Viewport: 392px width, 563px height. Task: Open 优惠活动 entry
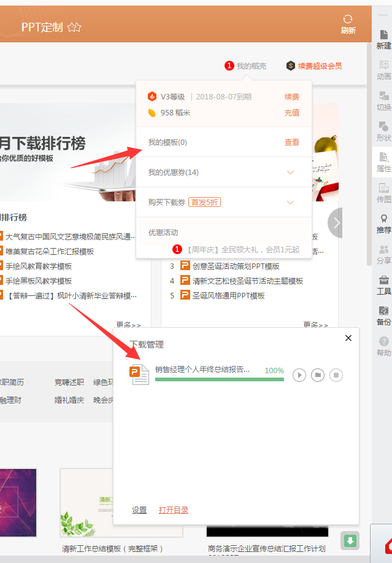click(163, 233)
